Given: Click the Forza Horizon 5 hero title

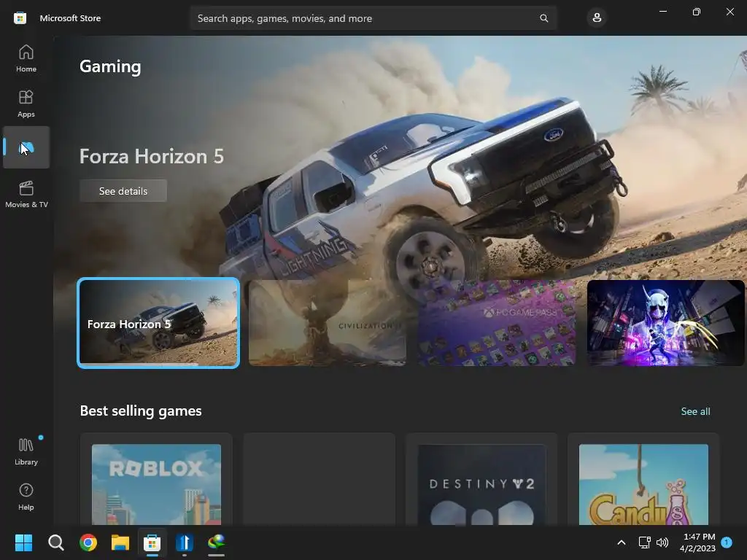Looking at the screenshot, I should [x=152, y=156].
